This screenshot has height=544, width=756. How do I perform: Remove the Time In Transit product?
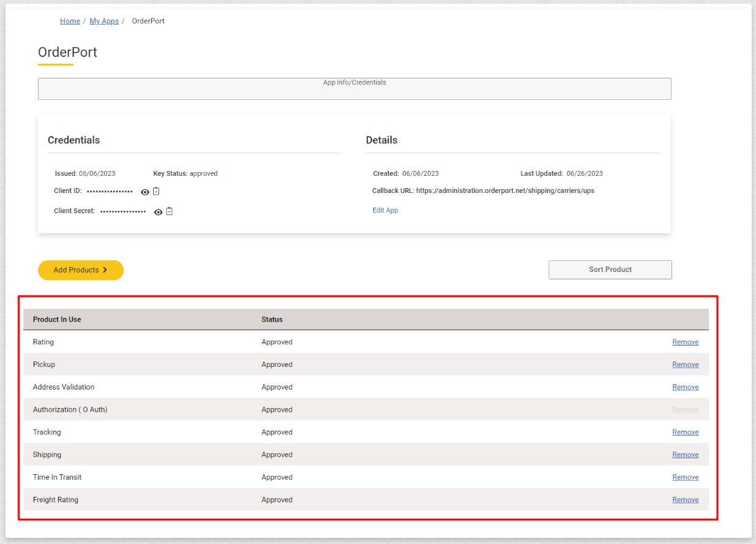(x=686, y=477)
